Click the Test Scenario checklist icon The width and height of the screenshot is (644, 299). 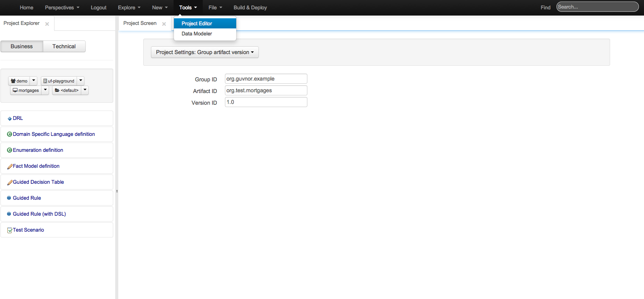[x=10, y=230]
